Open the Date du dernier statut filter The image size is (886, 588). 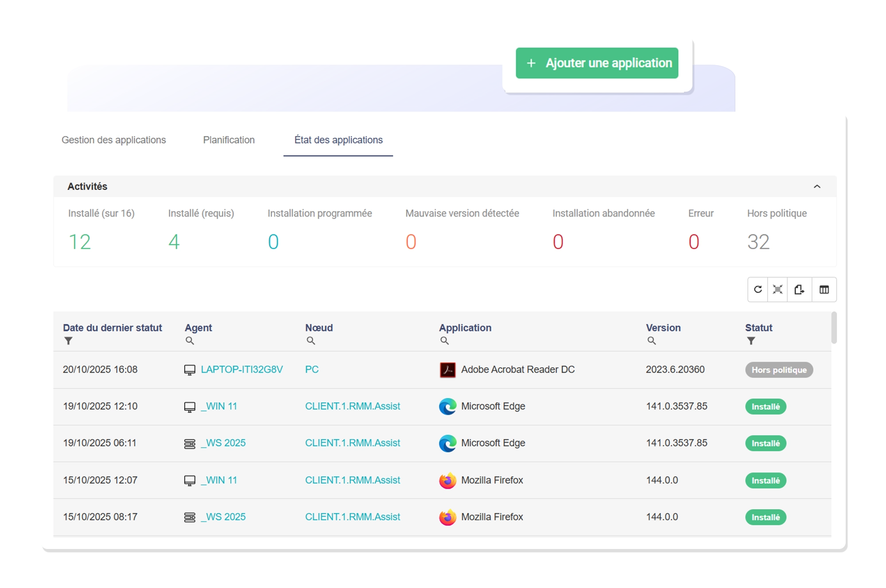coord(68,340)
